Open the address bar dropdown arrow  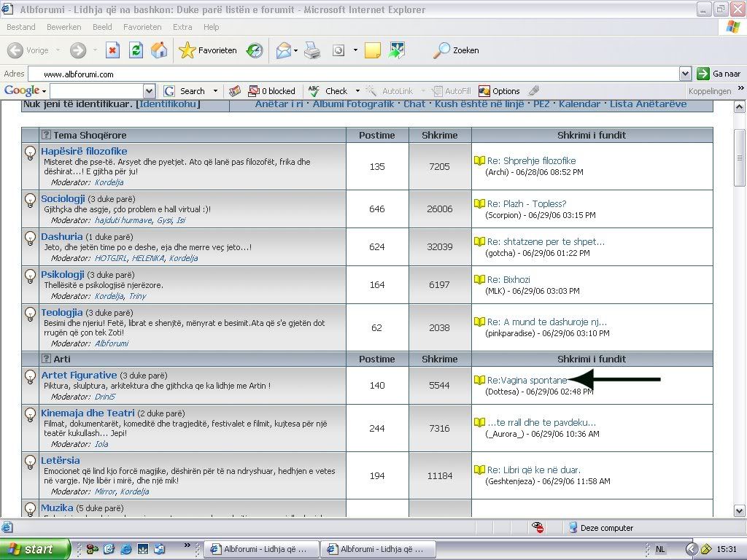coord(685,74)
